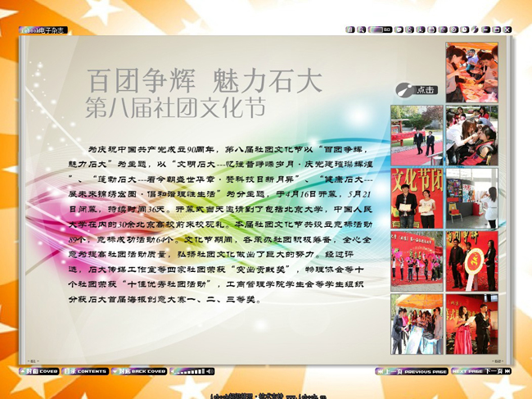Click the print icon in top toolbar

point(431,29)
